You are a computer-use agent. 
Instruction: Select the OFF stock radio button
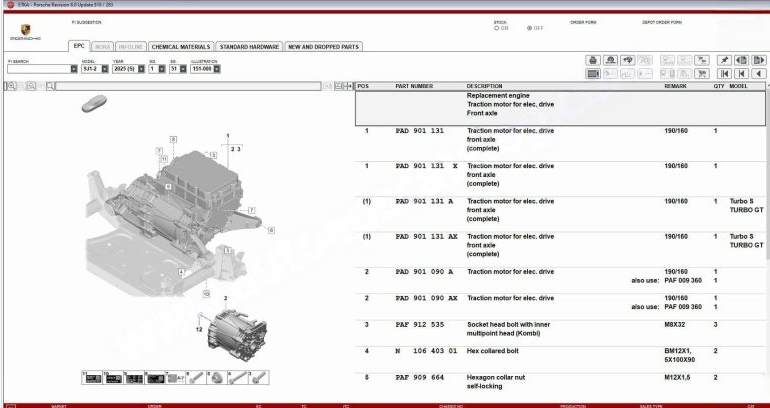point(529,28)
